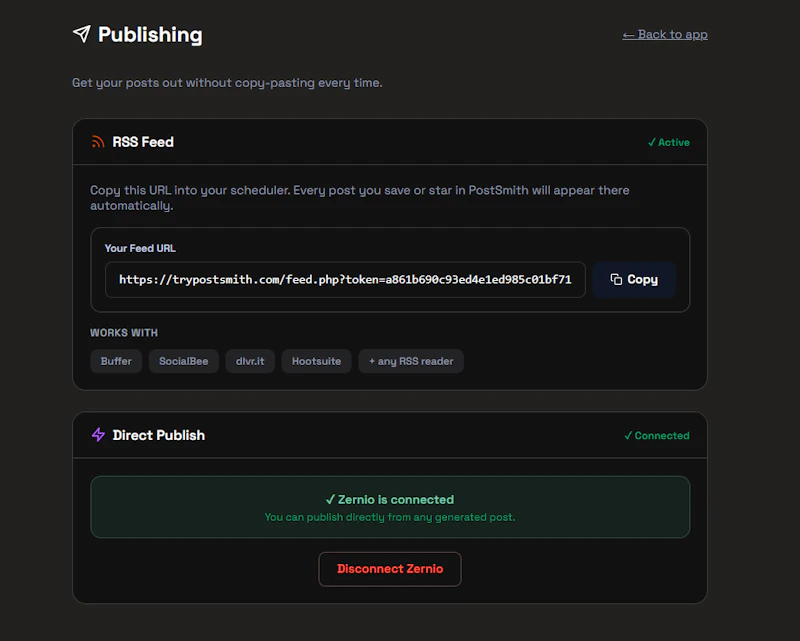Click the orange RSS feed icon
This screenshot has width=800, height=641.
click(x=97, y=142)
